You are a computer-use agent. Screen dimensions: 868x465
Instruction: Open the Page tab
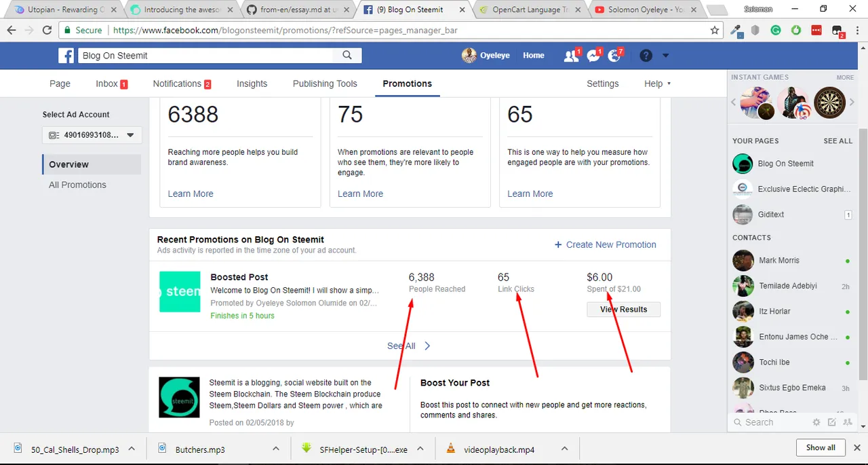click(x=60, y=83)
